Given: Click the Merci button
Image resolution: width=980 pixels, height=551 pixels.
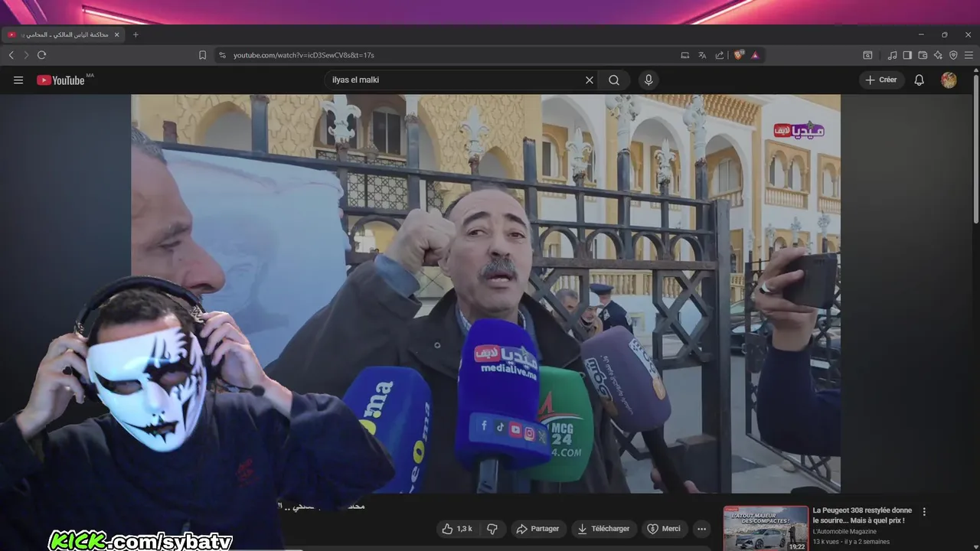Looking at the screenshot, I should click(x=664, y=529).
